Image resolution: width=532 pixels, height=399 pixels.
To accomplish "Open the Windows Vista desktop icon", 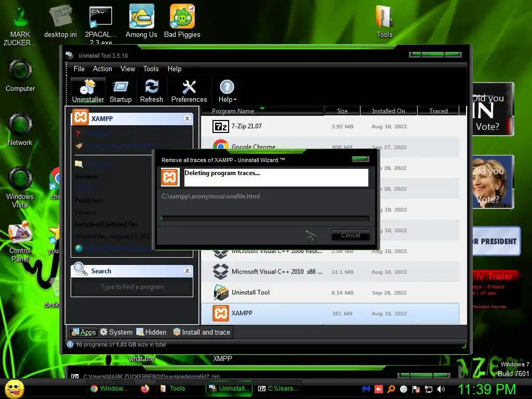I will pyautogui.click(x=20, y=179).
